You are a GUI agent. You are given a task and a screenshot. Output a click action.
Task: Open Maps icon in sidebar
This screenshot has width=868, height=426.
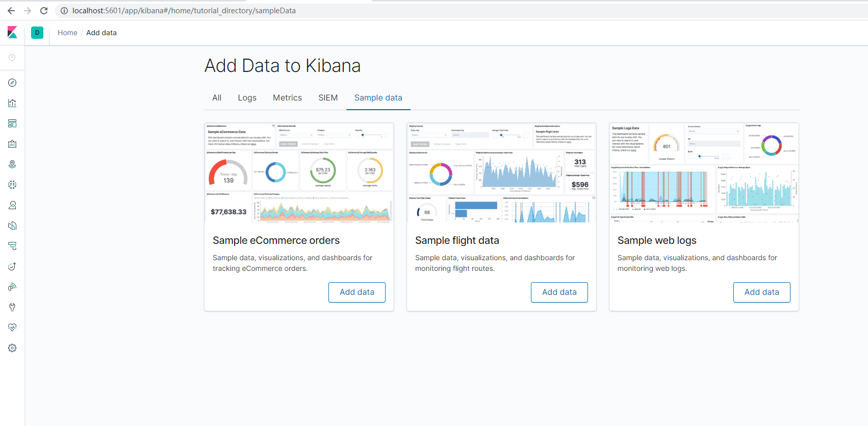click(x=12, y=164)
